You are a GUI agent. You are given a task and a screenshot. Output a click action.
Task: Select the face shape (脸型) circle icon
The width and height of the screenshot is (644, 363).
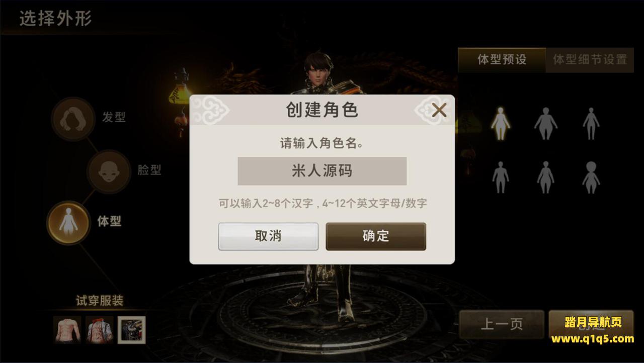(x=109, y=171)
